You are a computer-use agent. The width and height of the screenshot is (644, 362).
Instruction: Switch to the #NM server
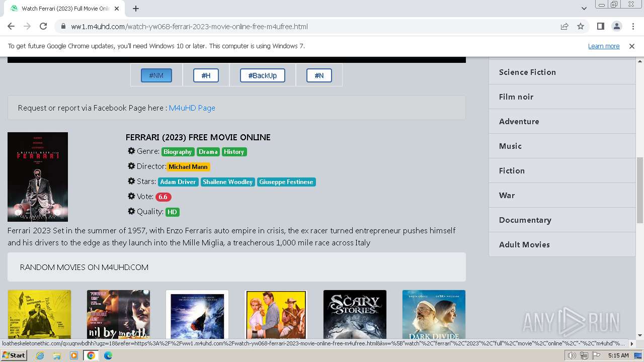pyautogui.click(x=156, y=75)
